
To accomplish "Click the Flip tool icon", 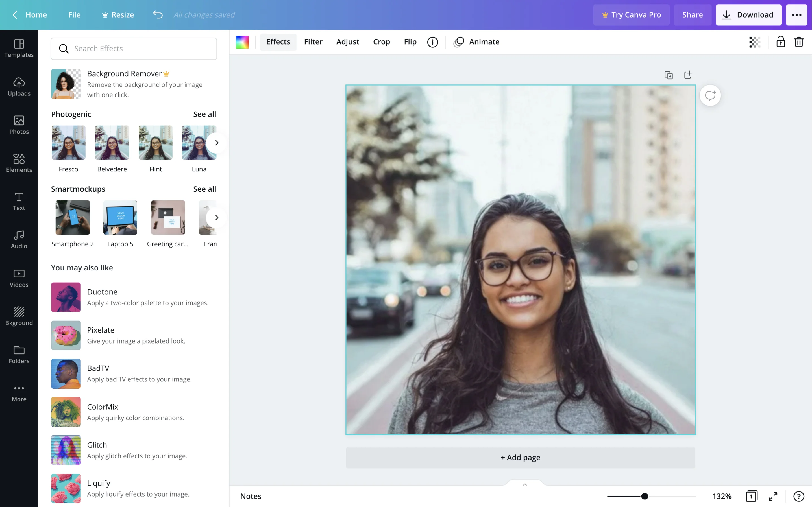I will 410,41.
